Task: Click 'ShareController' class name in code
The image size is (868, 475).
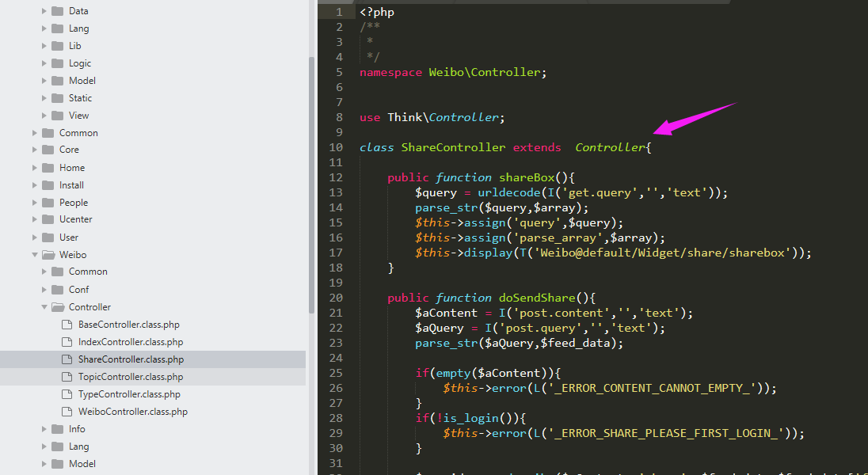Action: (453, 147)
